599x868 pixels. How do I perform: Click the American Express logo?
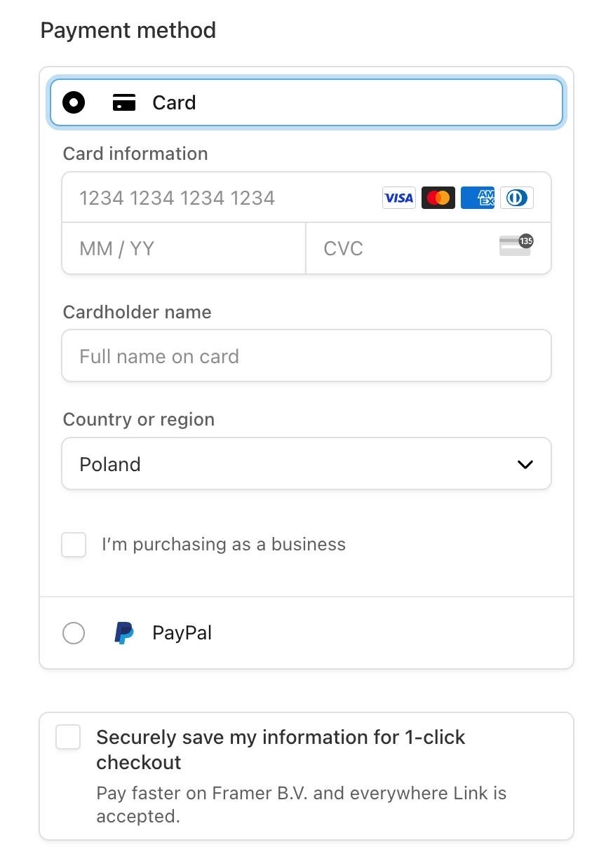click(x=478, y=198)
